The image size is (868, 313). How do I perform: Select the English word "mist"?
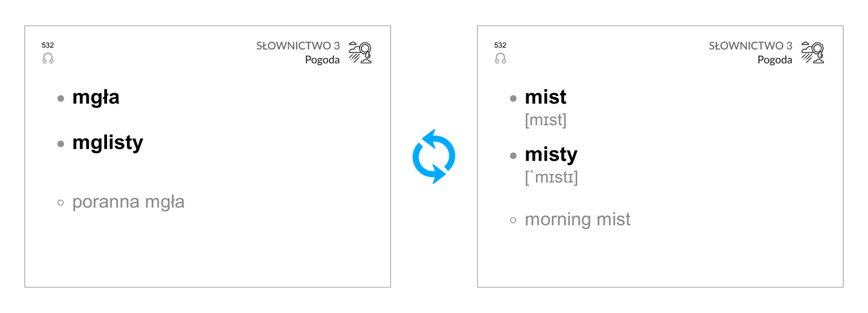[x=545, y=97]
